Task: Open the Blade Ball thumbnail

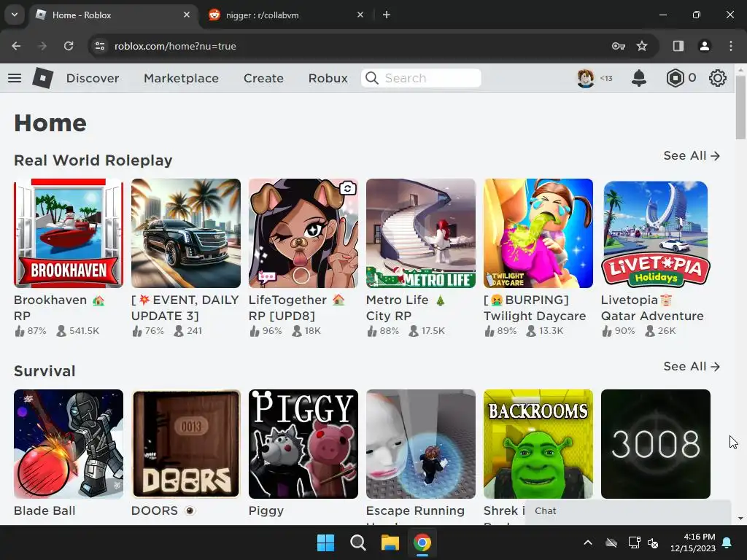Action: [x=69, y=444]
